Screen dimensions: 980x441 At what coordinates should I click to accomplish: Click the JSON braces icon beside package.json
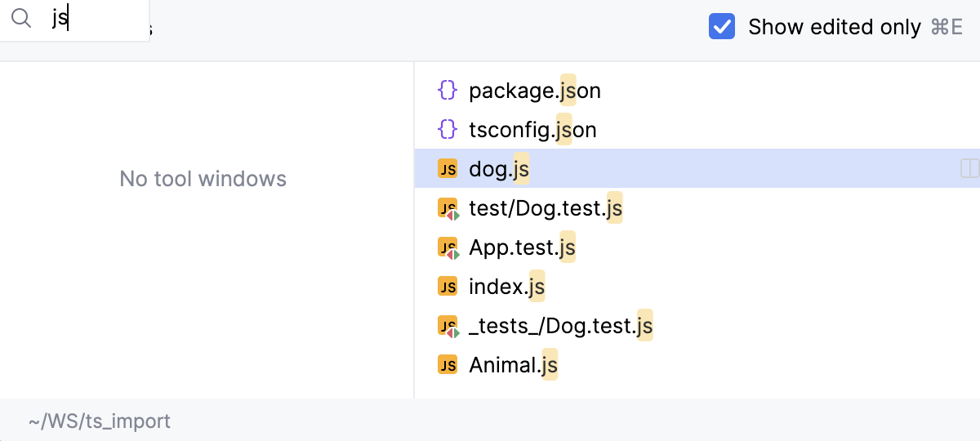tap(447, 90)
